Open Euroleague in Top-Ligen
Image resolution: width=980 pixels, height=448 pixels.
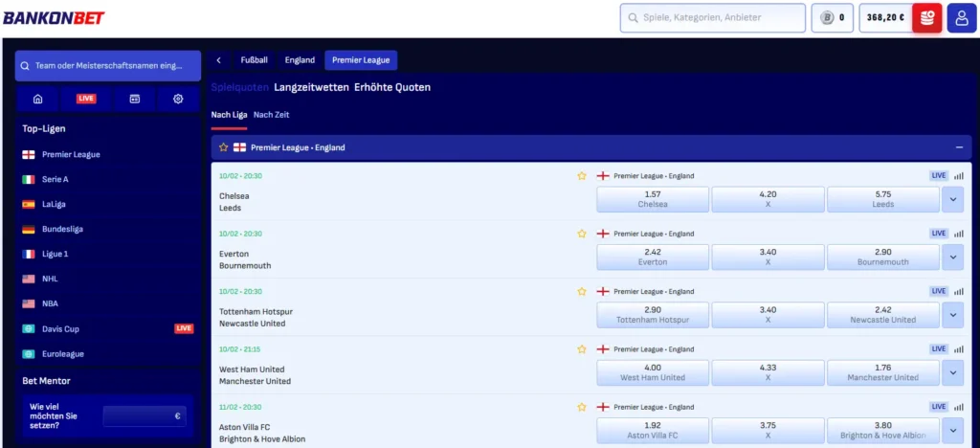pos(107,354)
